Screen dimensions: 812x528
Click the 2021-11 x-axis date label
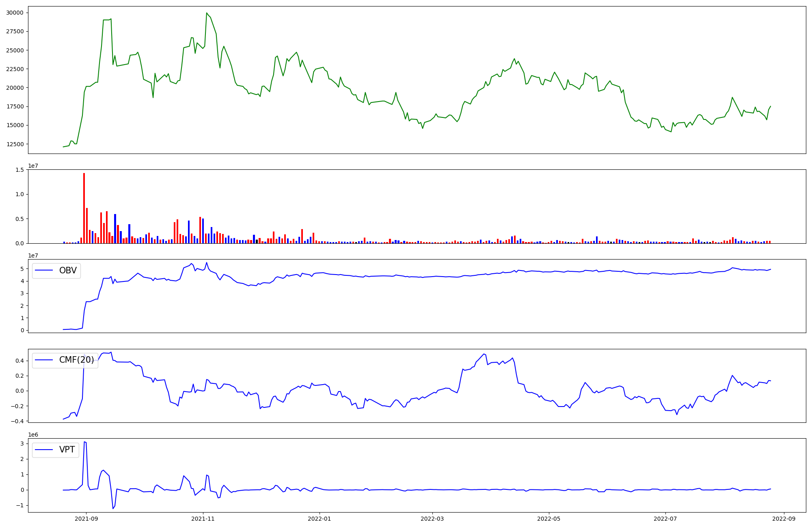(x=203, y=518)
